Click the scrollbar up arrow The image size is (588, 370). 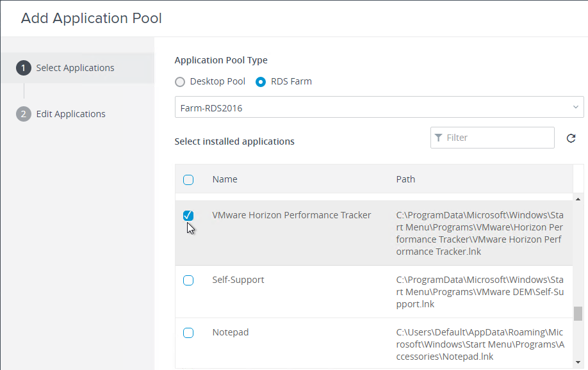578,199
